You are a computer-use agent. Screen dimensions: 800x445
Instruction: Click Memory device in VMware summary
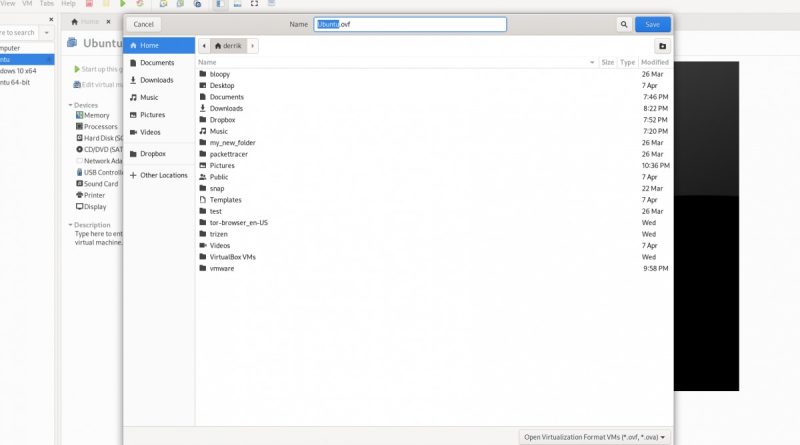click(92, 115)
